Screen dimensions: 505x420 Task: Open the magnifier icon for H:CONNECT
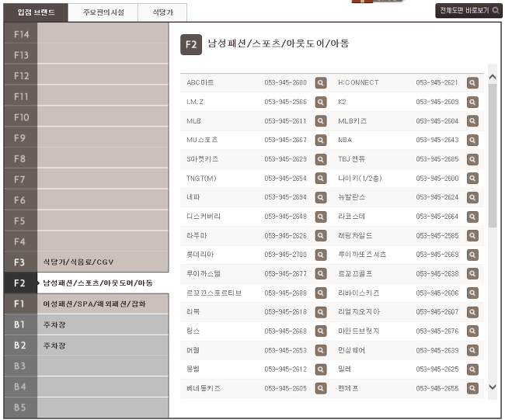click(472, 83)
